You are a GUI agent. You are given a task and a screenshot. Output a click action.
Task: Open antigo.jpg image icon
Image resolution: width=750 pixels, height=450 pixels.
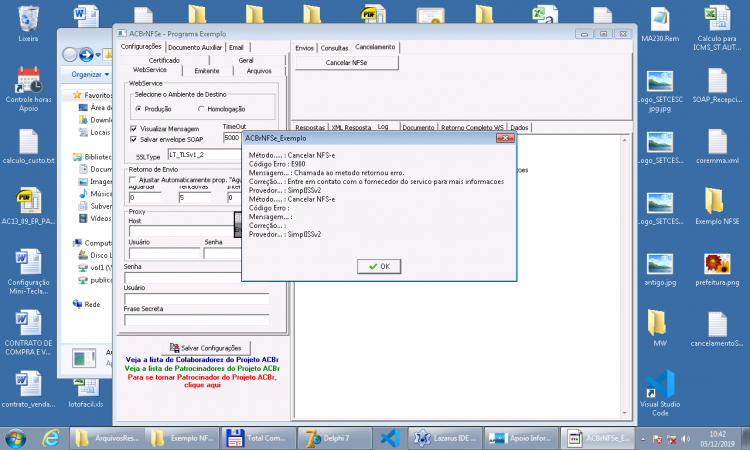660,269
